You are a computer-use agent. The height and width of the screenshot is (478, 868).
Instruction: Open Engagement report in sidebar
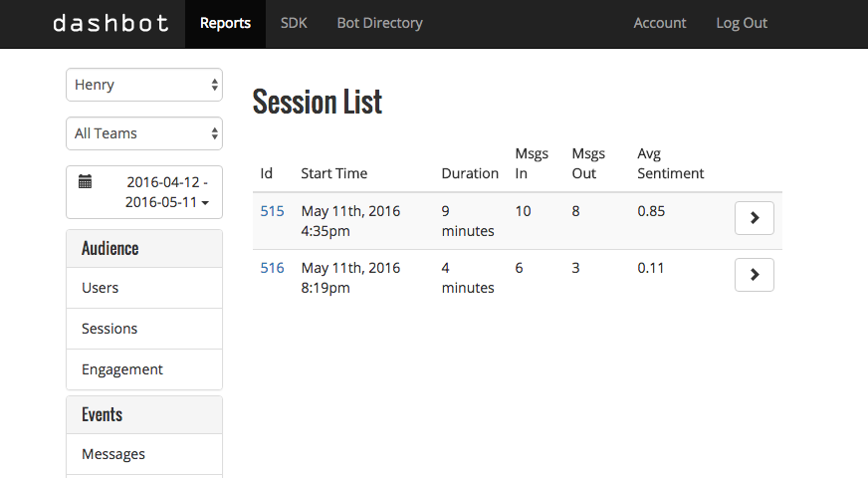click(122, 369)
